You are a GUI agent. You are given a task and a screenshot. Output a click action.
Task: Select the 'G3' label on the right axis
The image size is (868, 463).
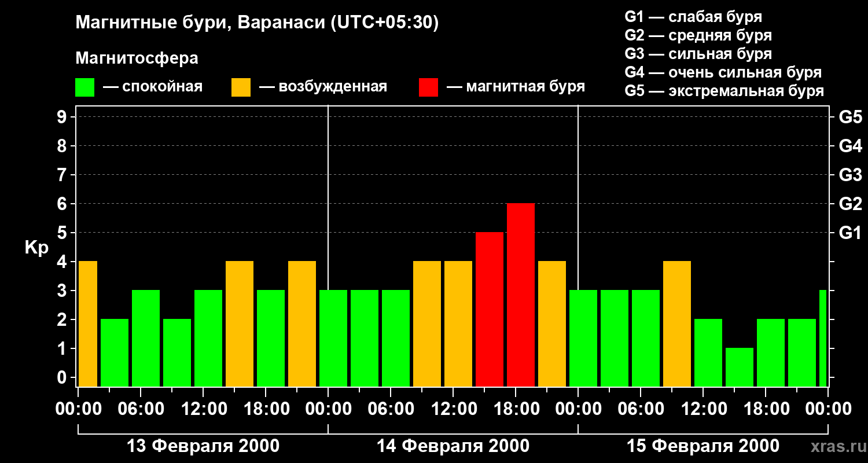click(851, 175)
